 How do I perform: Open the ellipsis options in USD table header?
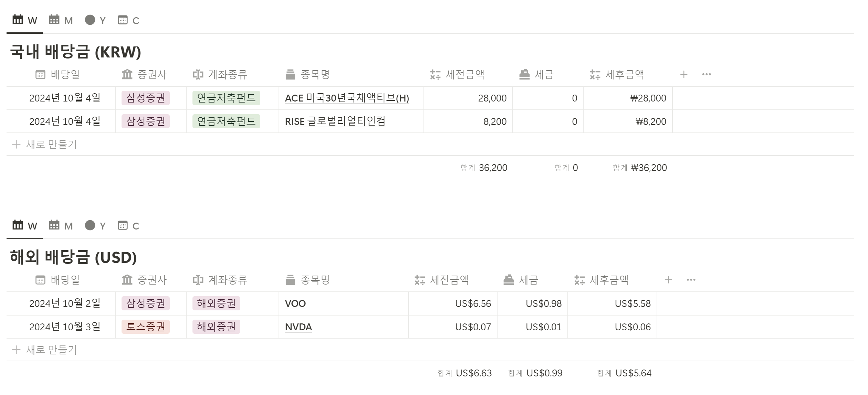click(x=691, y=280)
